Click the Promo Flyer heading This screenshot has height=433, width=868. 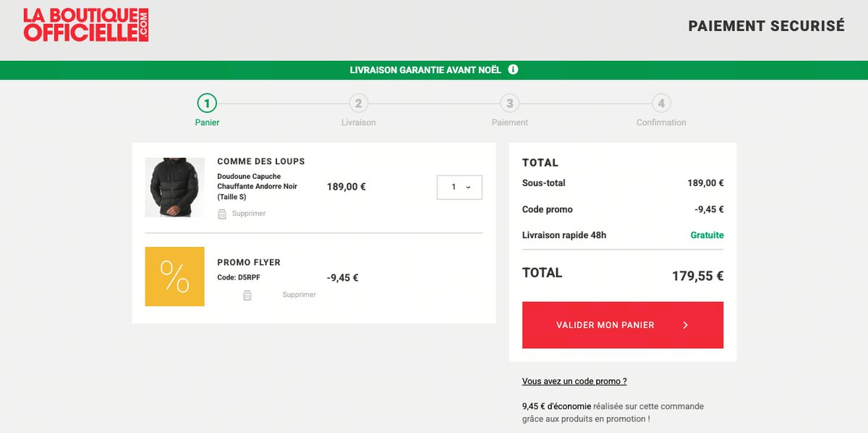(249, 262)
